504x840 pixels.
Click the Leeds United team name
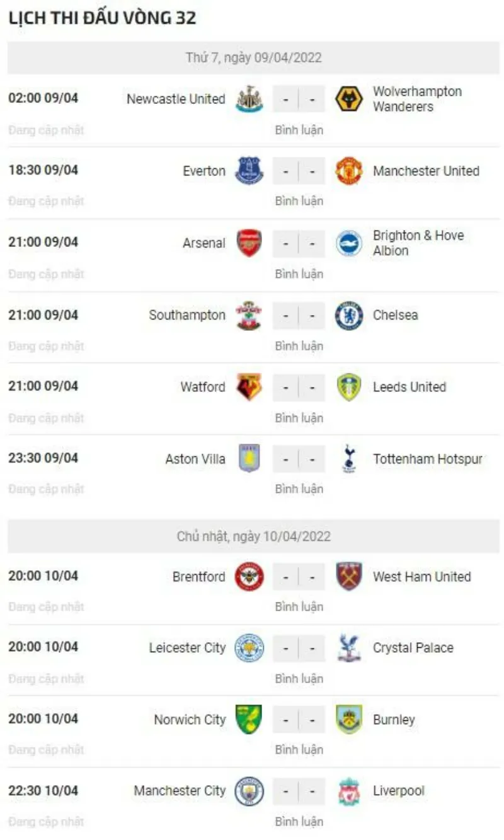[x=409, y=387]
